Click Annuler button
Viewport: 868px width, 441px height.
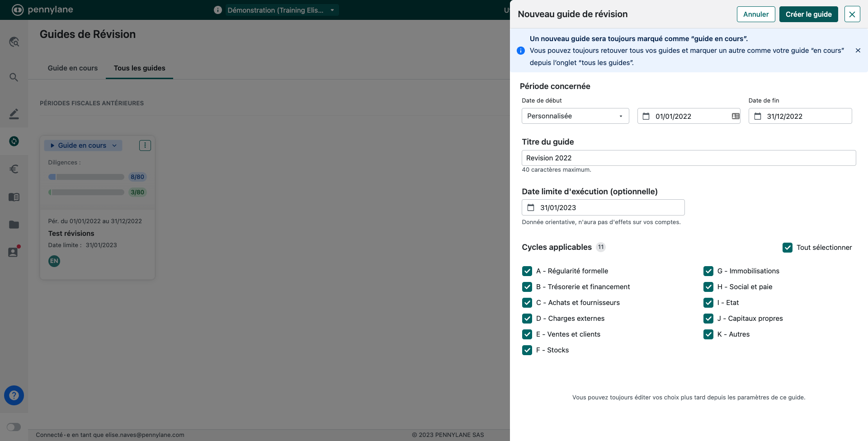click(x=756, y=14)
